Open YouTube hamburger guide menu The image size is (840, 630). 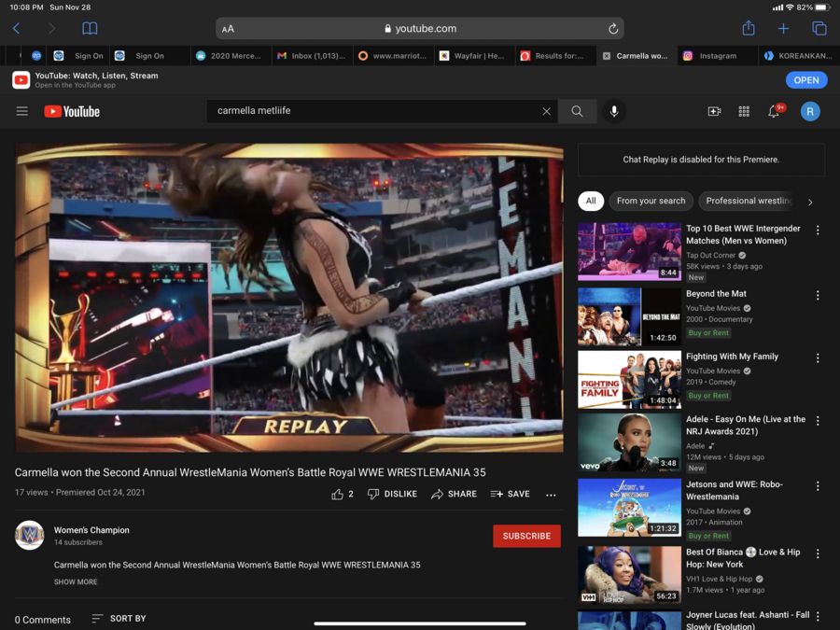(22, 111)
